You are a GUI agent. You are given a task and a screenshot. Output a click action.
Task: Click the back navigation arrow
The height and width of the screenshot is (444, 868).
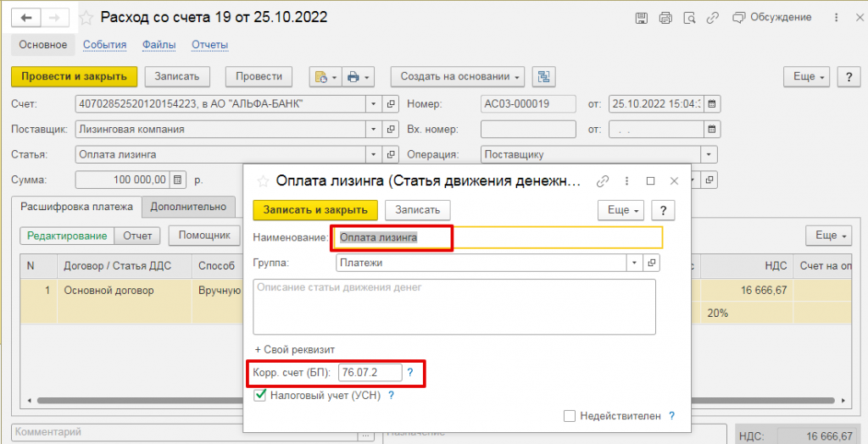pos(26,19)
